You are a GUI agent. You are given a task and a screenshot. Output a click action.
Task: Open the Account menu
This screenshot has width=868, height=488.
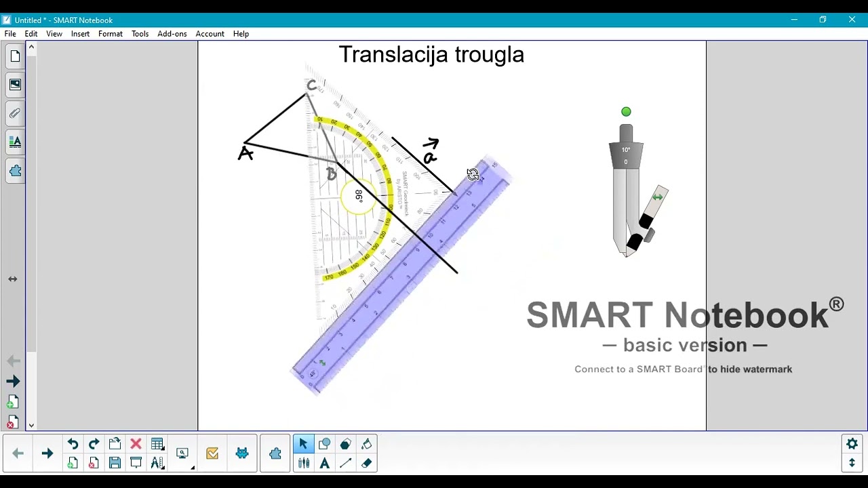tap(210, 34)
